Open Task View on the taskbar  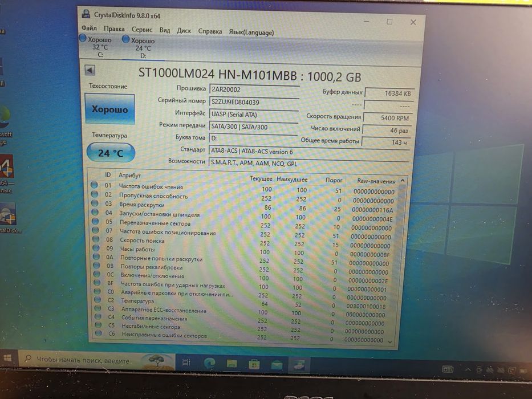186,363
